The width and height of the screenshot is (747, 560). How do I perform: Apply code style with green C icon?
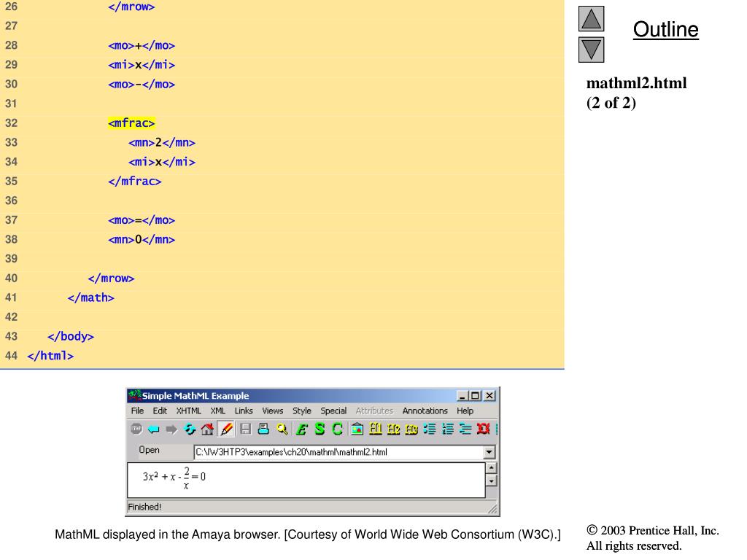(x=337, y=429)
